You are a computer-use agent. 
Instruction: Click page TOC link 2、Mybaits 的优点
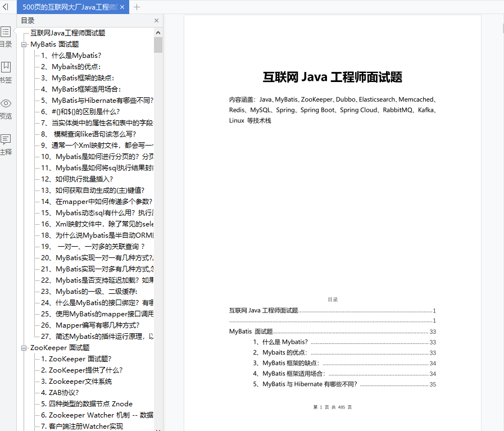(x=344, y=353)
